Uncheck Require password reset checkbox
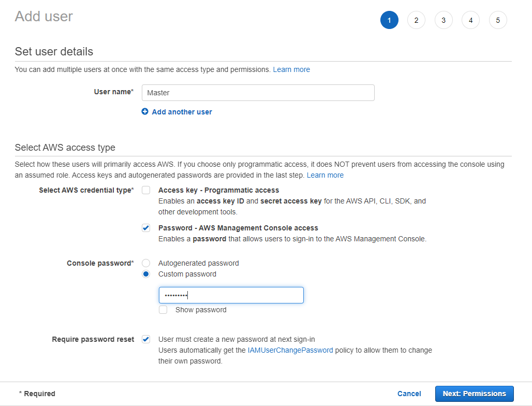The width and height of the screenshot is (532, 406). coord(146,339)
